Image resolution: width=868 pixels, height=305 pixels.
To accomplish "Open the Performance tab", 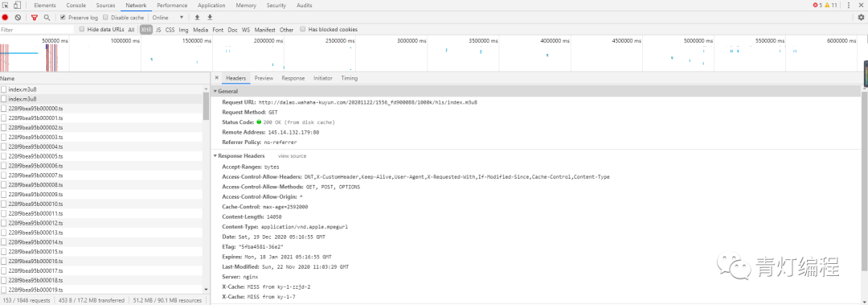I will 172,5.
